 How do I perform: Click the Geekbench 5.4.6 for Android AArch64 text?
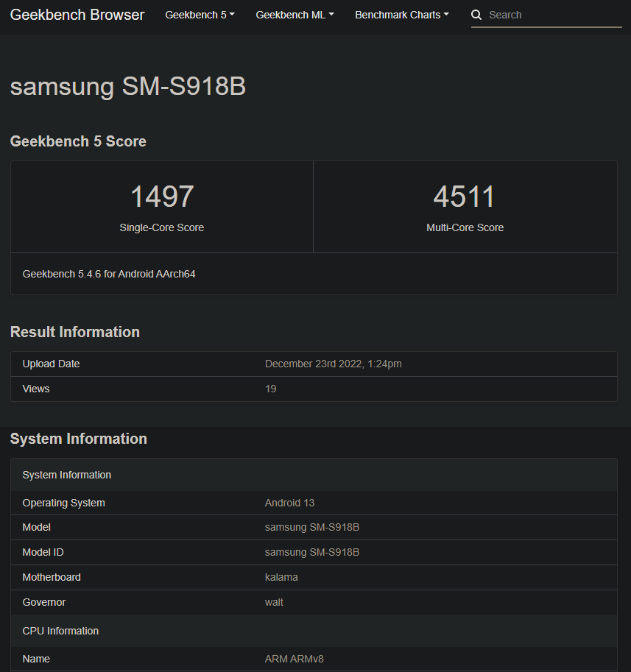pos(108,273)
